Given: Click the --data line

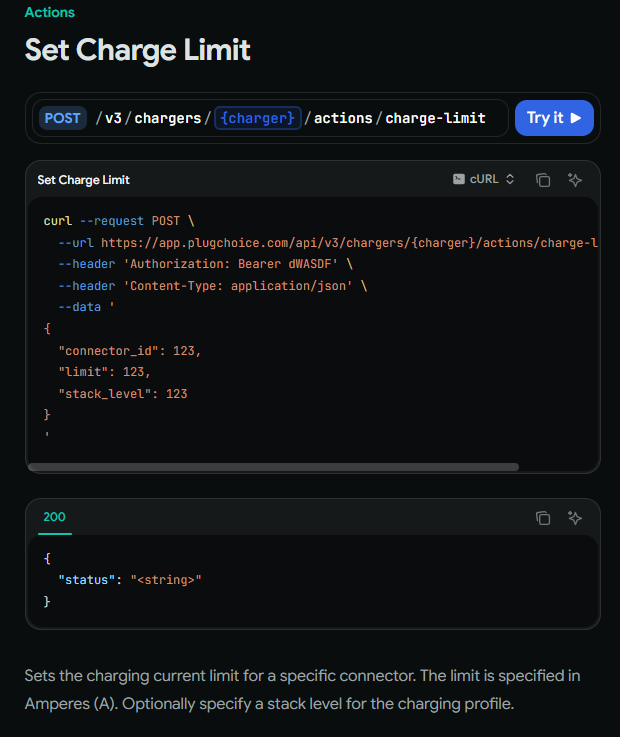Looking at the screenshot, I should tap(86, 307).
